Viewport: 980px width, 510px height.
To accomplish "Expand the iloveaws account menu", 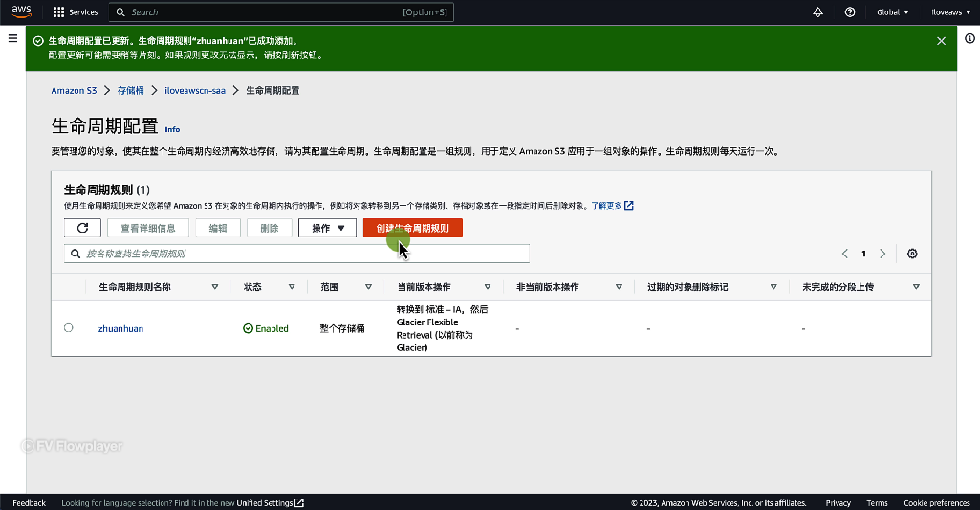I will click(x=950, y=11).
